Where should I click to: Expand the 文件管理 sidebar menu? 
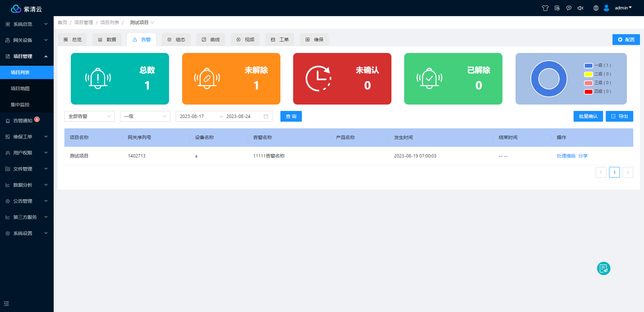click(27, 169)
